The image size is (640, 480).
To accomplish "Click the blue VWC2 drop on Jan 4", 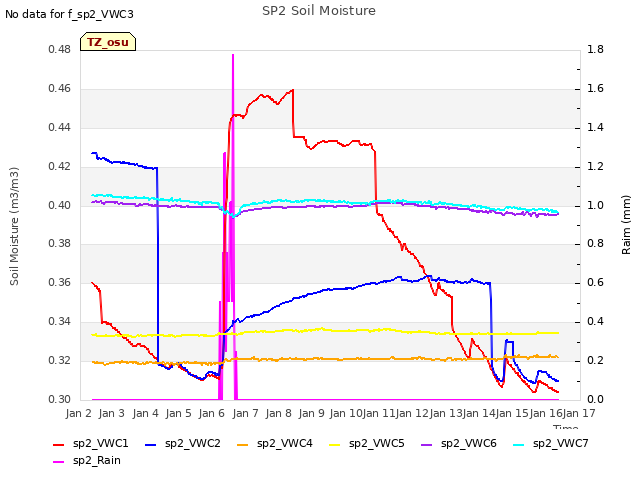I will click(158, 265).
